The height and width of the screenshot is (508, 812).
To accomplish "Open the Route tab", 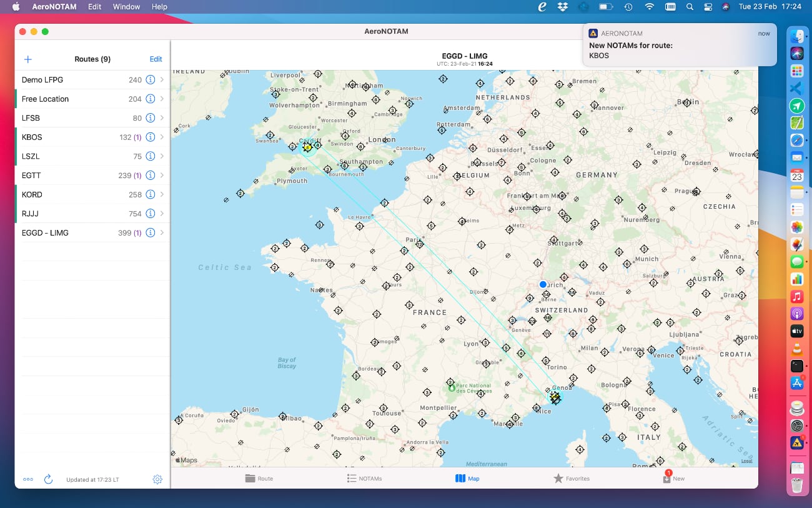I will pos(259,479).
